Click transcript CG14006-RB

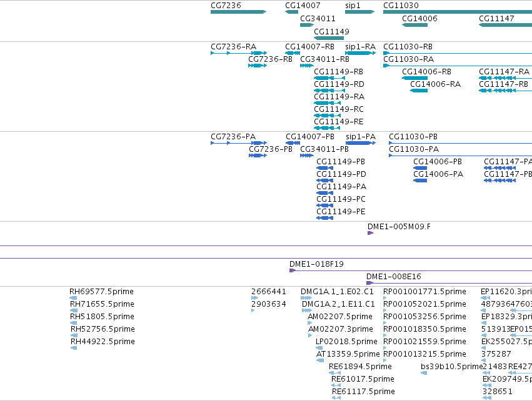click(426, 72)
